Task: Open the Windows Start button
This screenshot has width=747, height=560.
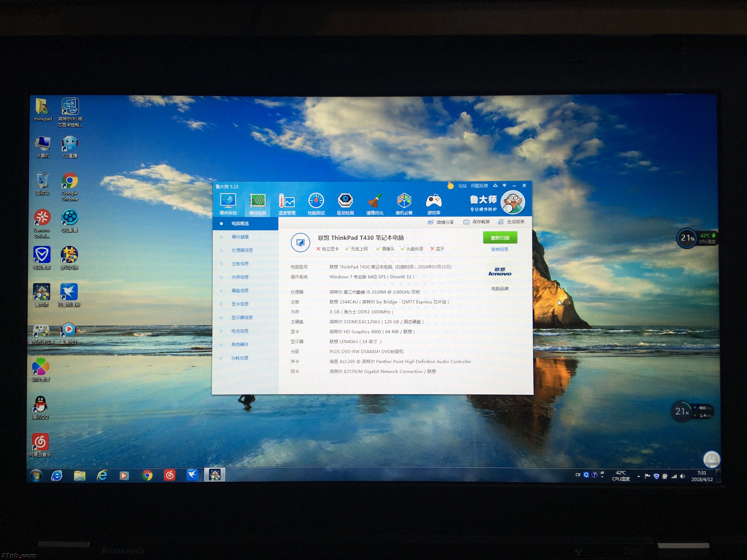Action: point(36,475)
